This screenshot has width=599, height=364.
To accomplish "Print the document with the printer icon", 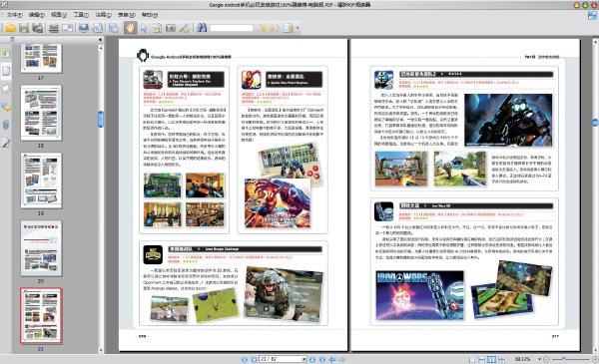I will click(x=54, y=28).
